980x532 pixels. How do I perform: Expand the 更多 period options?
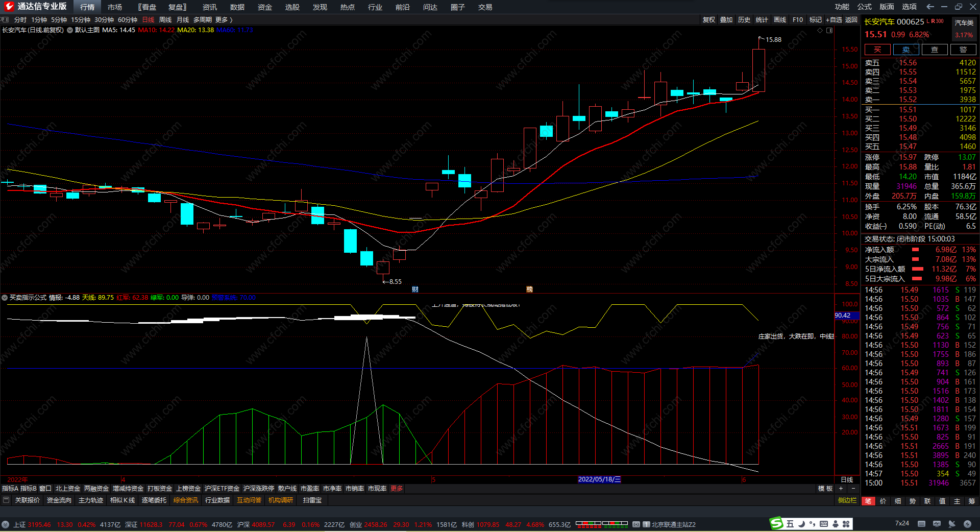pos(224,20)
